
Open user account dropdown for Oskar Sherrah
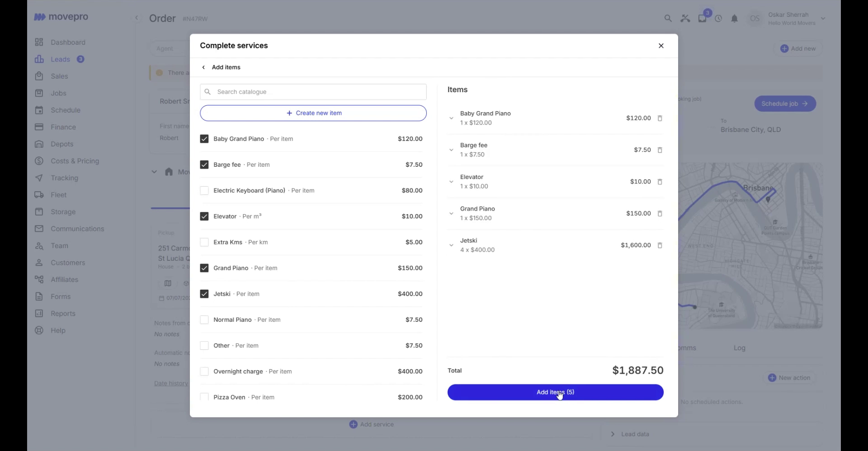click(823, 19)
